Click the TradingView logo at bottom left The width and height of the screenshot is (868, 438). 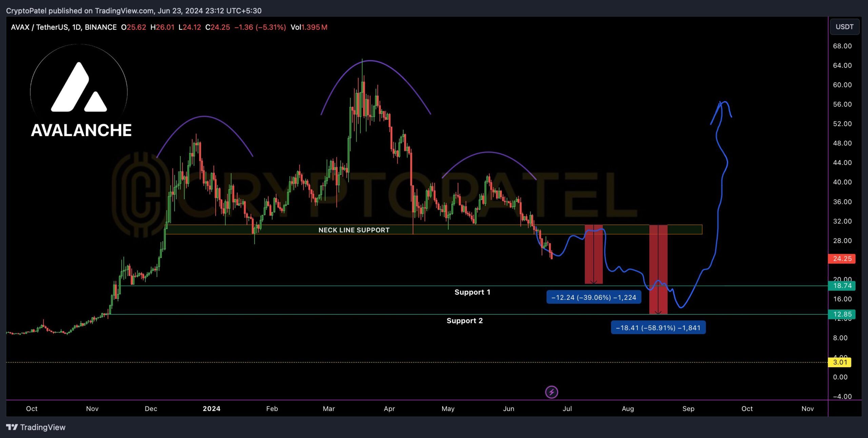[x=12, y=427]
